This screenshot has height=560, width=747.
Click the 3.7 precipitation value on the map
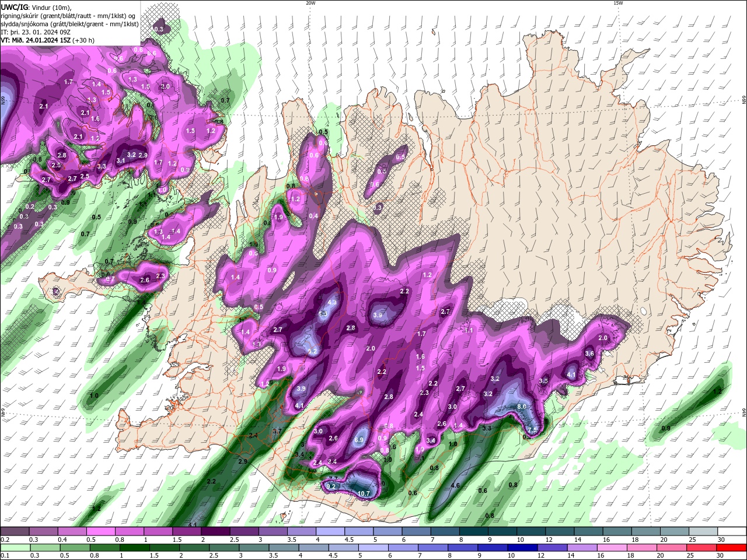(277, 431)
